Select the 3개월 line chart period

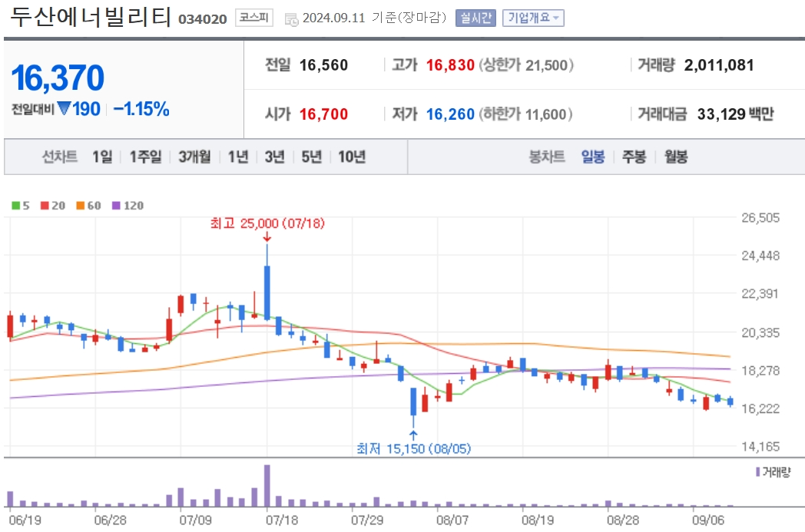[x=194, y=157]
